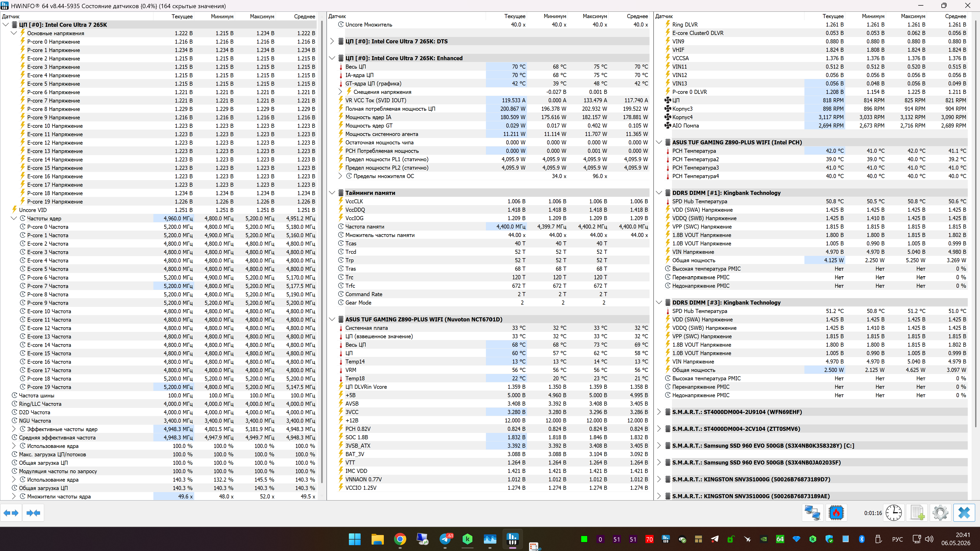Click the expand-columns double arrow button
The width and height of the screenshot is (980, 551).
coord(11,513)
